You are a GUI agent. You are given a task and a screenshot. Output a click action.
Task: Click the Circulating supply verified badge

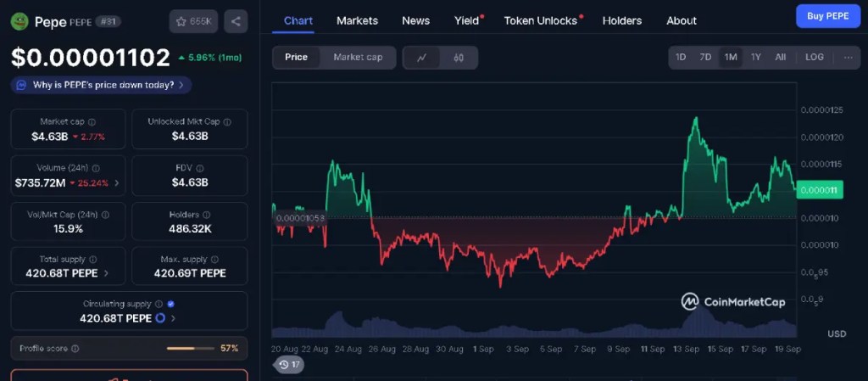[x=171, y=304]
